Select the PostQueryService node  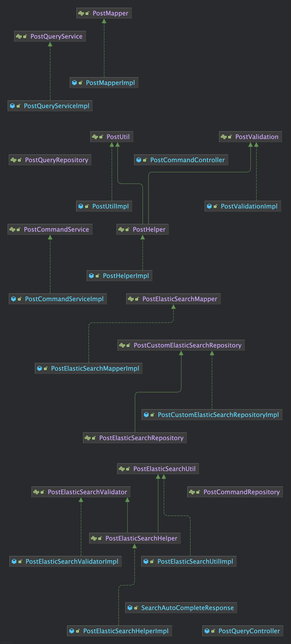[x=50, y=36]
